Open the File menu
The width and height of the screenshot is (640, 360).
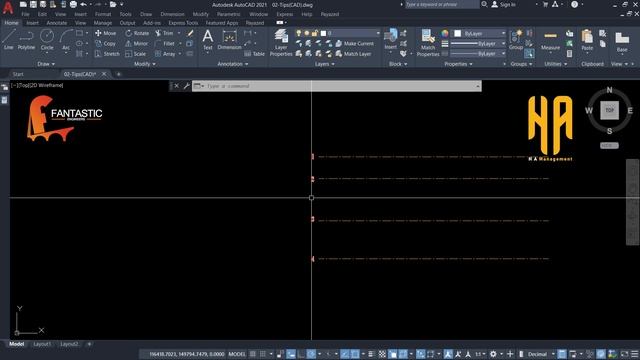(x=25, y=14)
